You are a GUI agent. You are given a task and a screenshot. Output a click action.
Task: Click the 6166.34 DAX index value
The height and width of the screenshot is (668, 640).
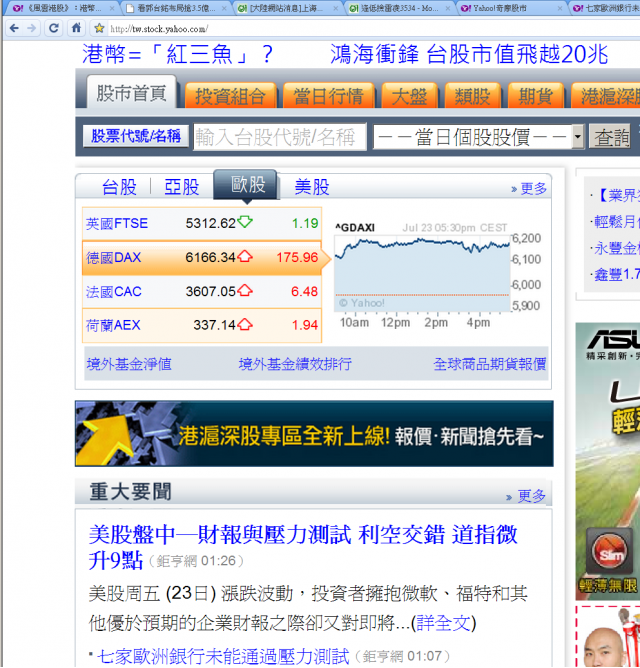(x=210, y=257)
